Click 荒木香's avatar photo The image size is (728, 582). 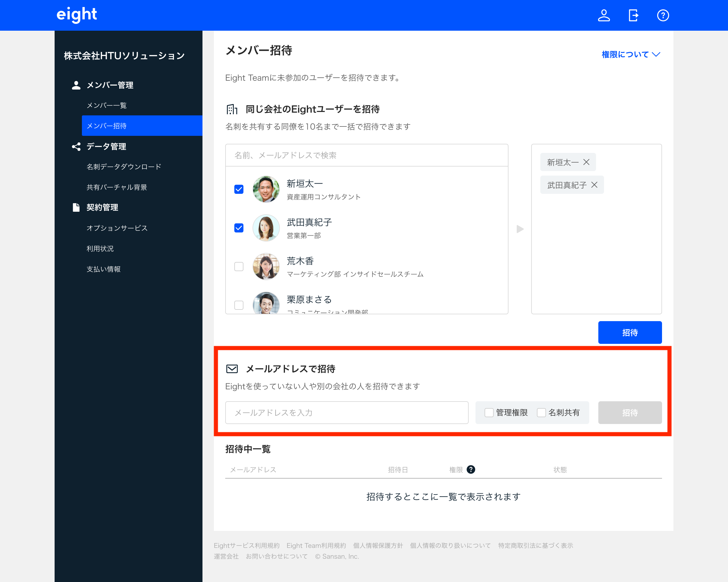[x=266, y=266]
